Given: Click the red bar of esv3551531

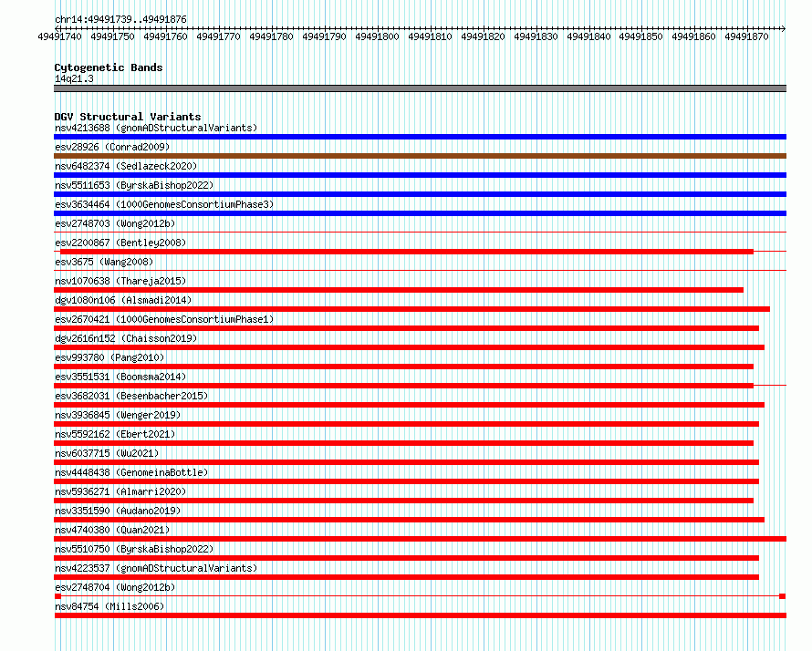Looking at the screenshot, I should [x=404, y=386].
